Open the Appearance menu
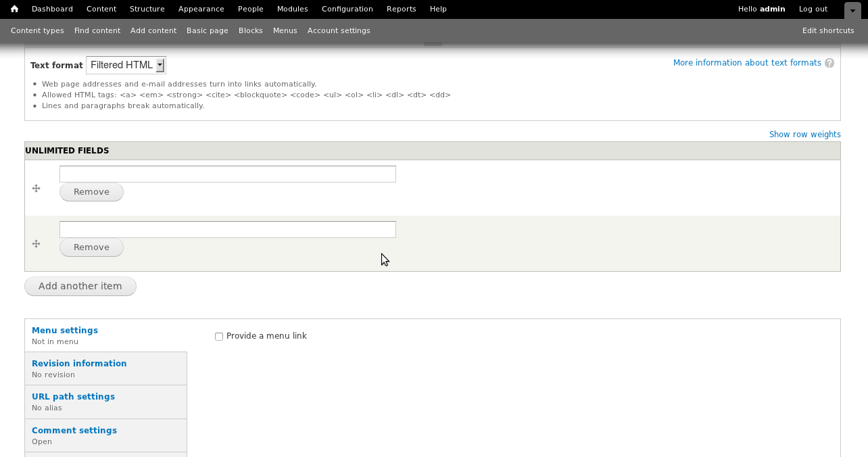 (201, 9)
